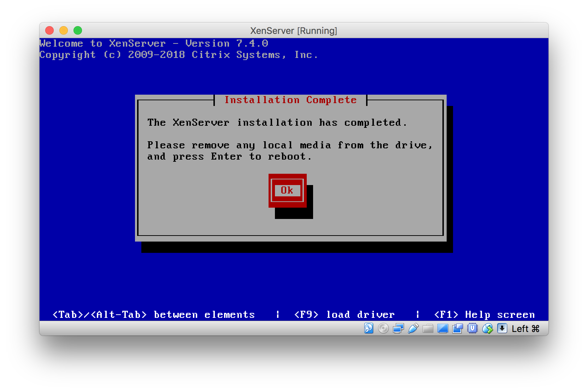The width and height of the screenshot is (588, 392).
Task: Click the USB devices icon
Action: click(x=413, y=328)
